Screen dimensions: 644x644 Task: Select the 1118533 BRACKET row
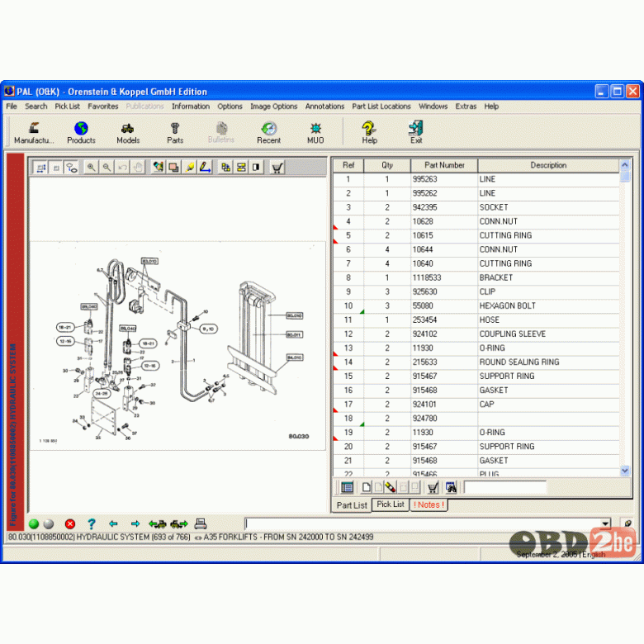(476, 277)
